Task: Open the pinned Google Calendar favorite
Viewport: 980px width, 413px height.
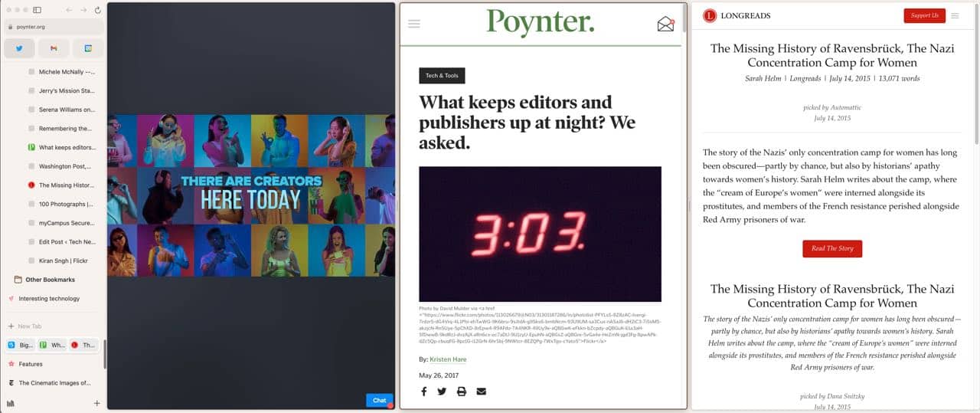Action: 88,48
